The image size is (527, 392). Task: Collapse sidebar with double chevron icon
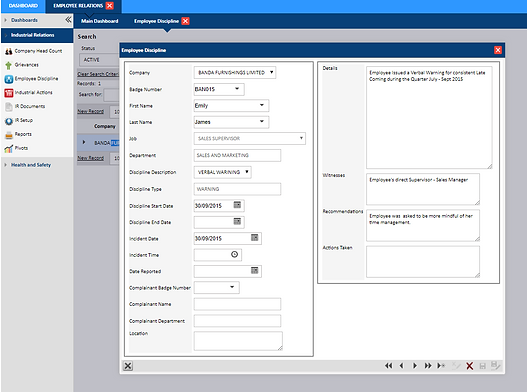[x=68, y=19]
